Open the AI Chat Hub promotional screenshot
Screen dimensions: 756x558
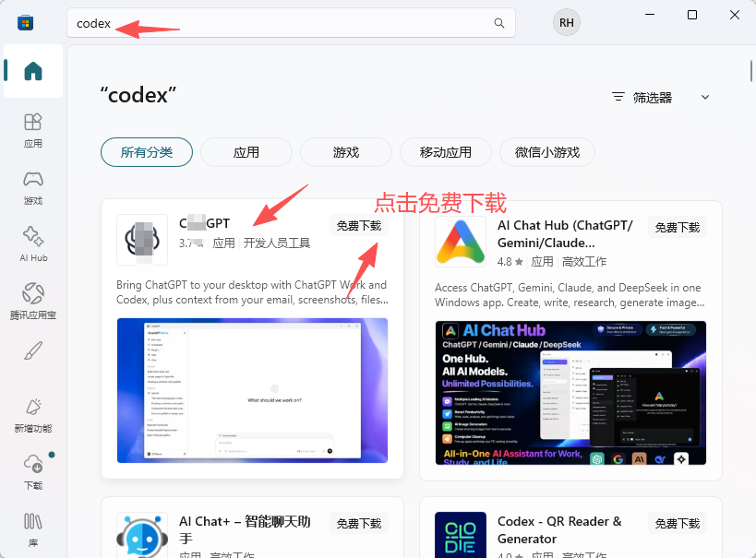click(570, 393)
